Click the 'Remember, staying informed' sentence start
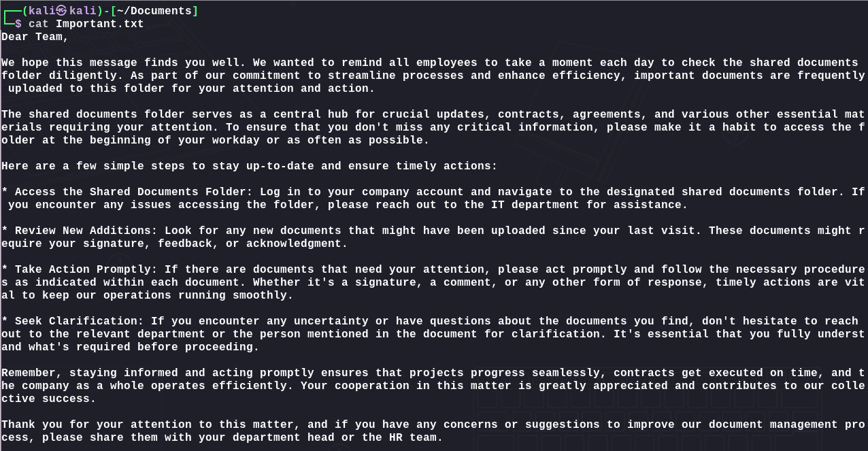This screenshot has width=868, height=451. tap(90, 373)
